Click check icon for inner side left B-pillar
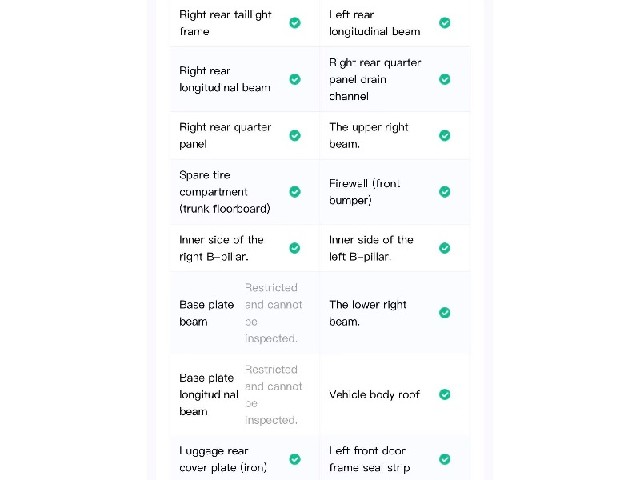The height and width of the screenshot is (480, 640). tap(444, 248)
